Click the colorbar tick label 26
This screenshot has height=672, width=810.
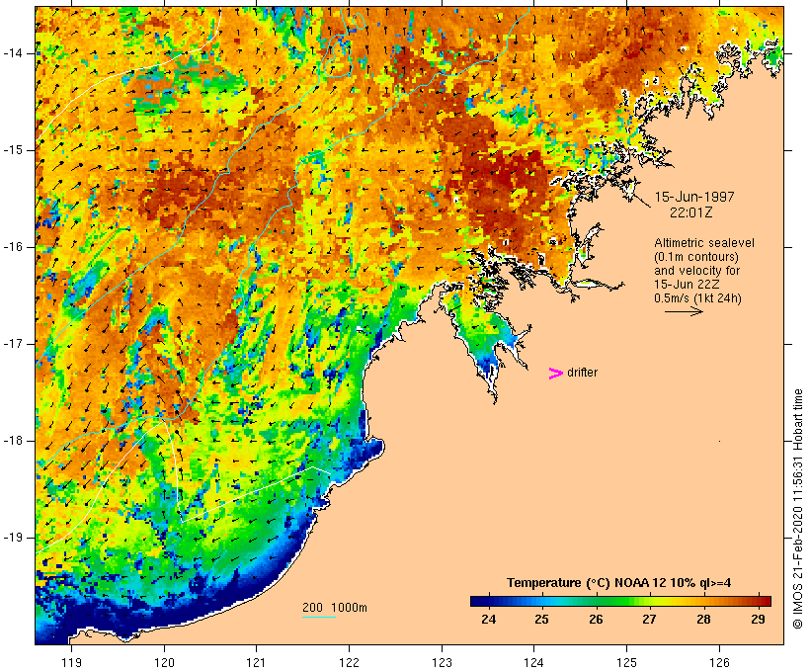[596, 619]
